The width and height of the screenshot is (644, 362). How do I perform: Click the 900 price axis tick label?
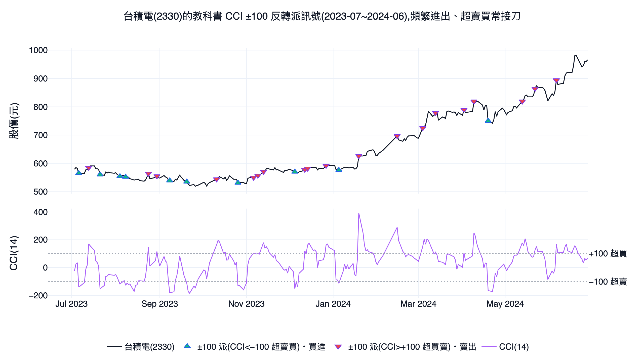[x=41, y=79]
